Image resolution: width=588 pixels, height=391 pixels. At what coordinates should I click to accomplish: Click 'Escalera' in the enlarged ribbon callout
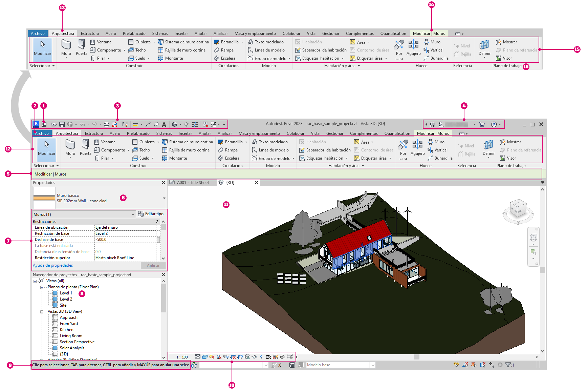click(225, 58)
